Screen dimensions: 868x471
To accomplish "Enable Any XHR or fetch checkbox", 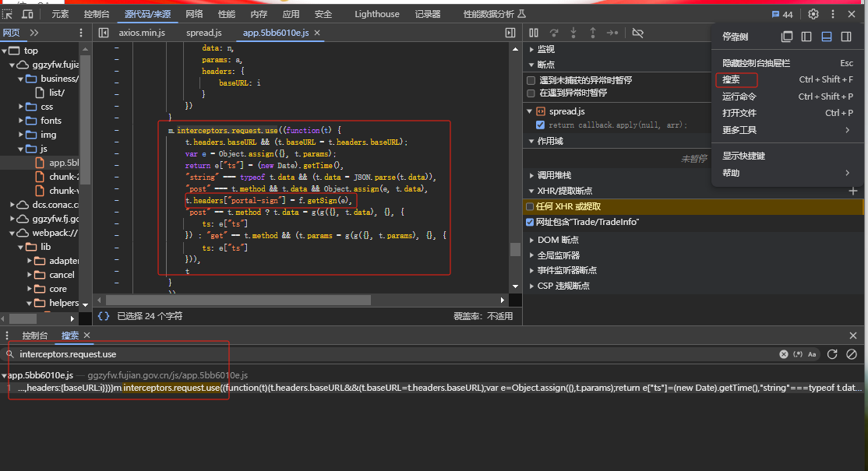I will point(530,206).
